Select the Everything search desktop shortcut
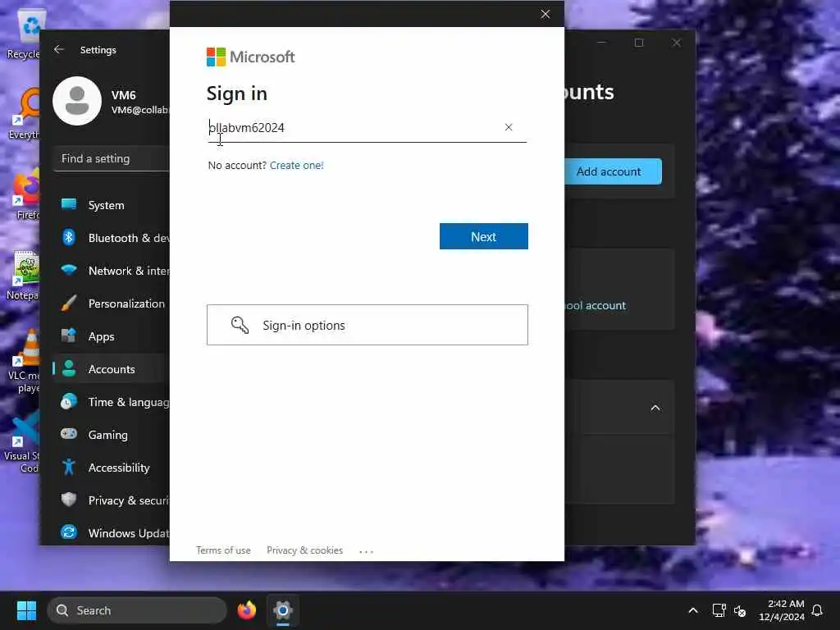 (22, 114)
